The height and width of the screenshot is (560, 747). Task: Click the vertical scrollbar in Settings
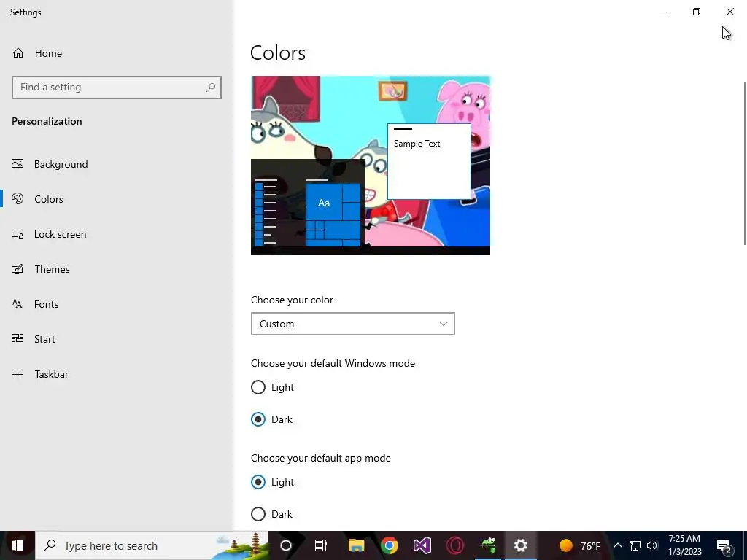[x=745, y=163]
